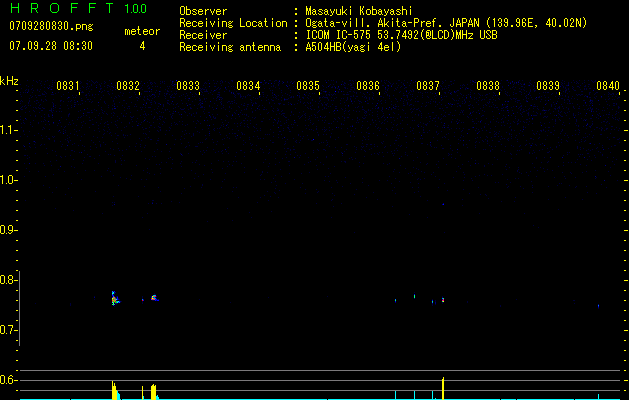The height and width of the screenshot is (400, 629).
Task: Click the Receiver label
Action: click(x=203, y=35)
